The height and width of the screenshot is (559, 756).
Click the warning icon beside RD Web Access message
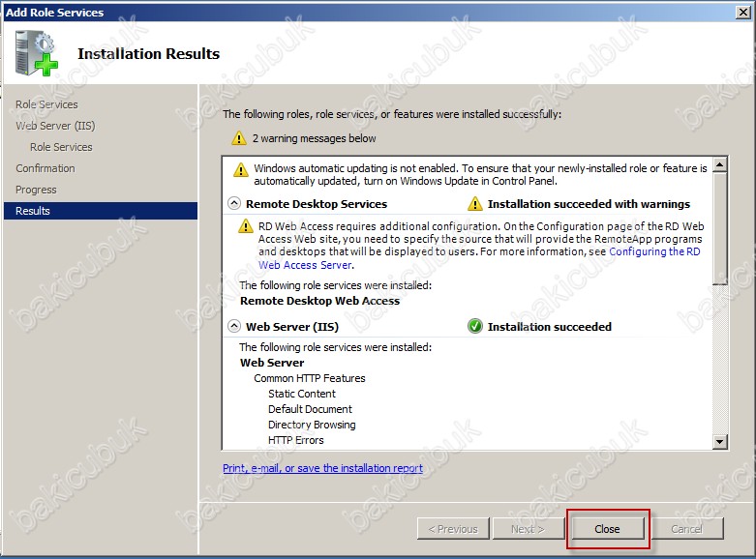point(246,225)
